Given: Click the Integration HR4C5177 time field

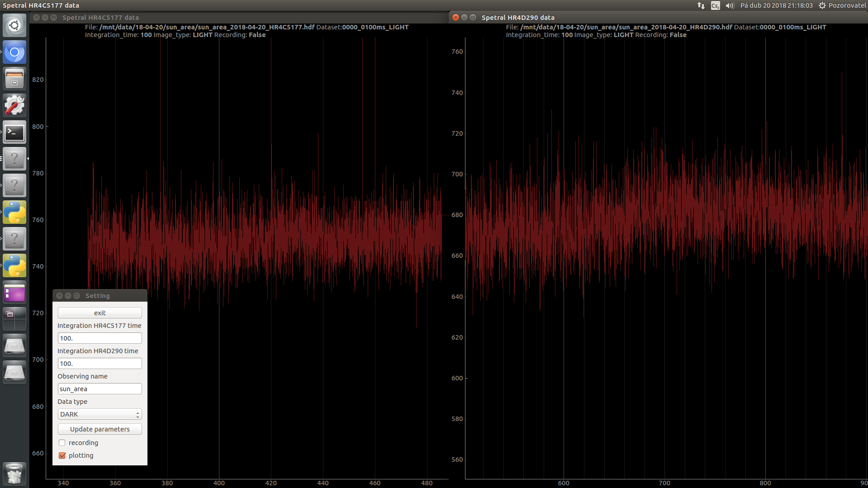Looking at the screenshot, I should 100,338.
